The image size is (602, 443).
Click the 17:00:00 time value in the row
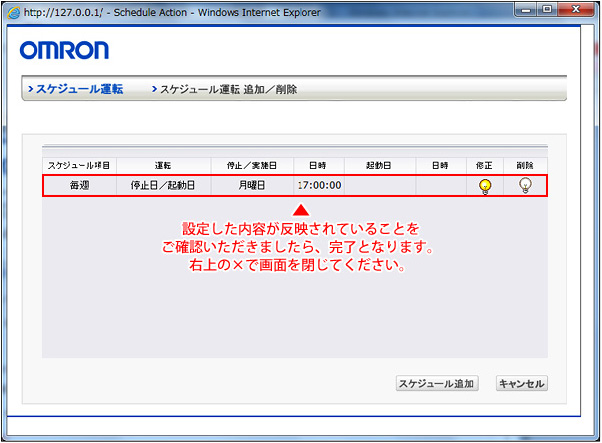pyautogui.click(x=320, y=185)
